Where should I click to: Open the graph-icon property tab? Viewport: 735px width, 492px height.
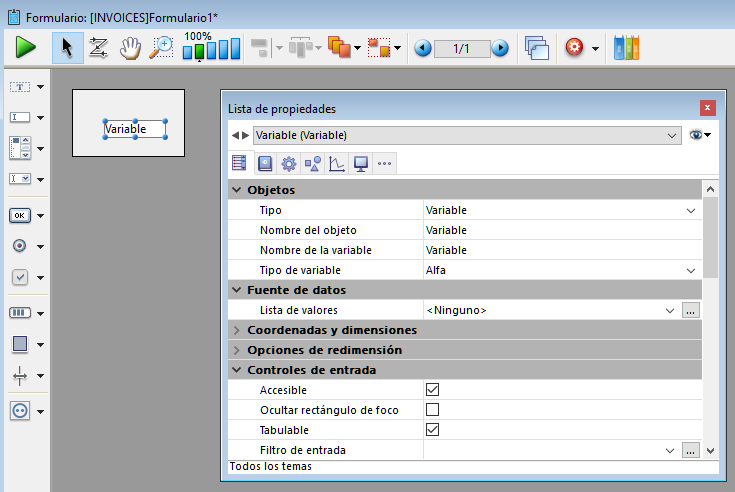tap(337, 163)
